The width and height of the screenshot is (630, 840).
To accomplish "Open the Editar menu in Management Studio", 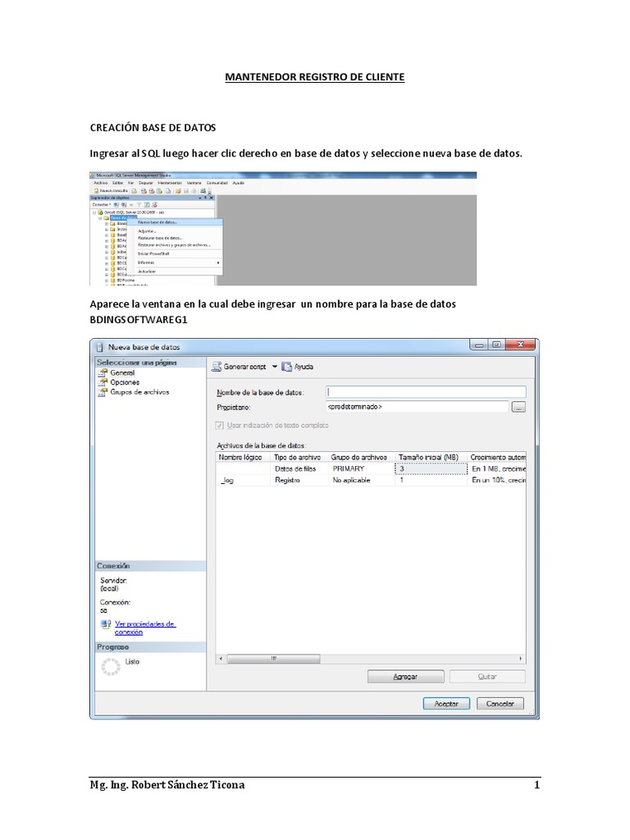I will pos(118,183).
